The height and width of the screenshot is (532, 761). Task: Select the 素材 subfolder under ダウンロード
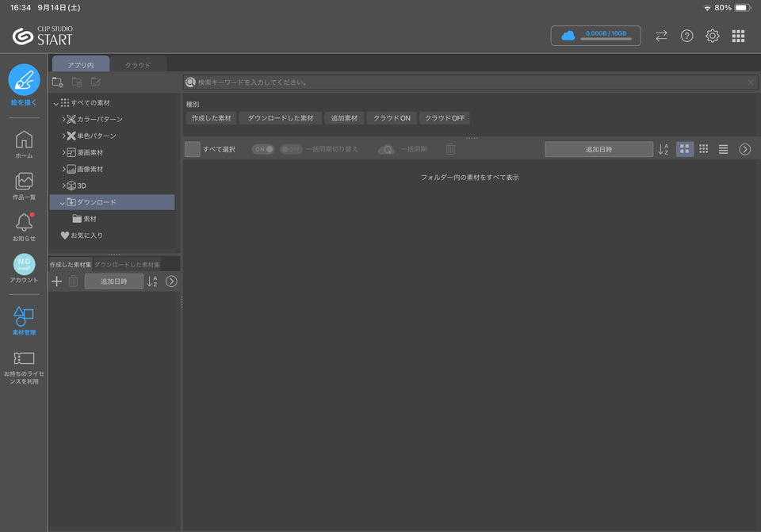(x=85, y=219)
